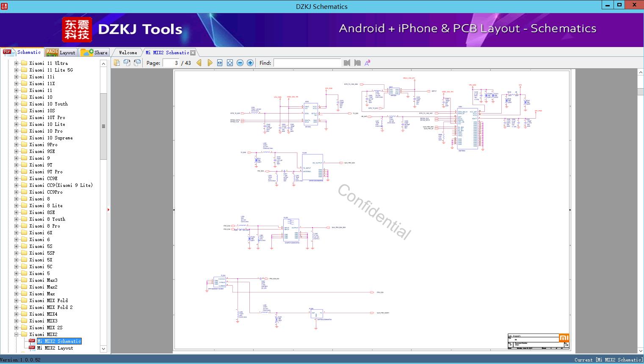Select the Xiaomi CC9(Xiaomi 9 Lite) item

click(x=61, y=185)
